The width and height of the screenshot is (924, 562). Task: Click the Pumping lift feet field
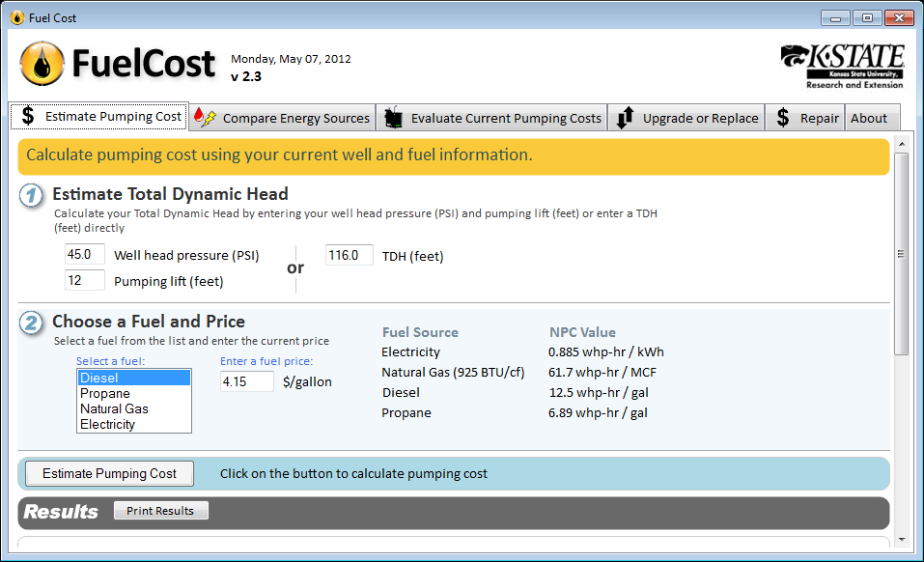click(x=85, y=280)
